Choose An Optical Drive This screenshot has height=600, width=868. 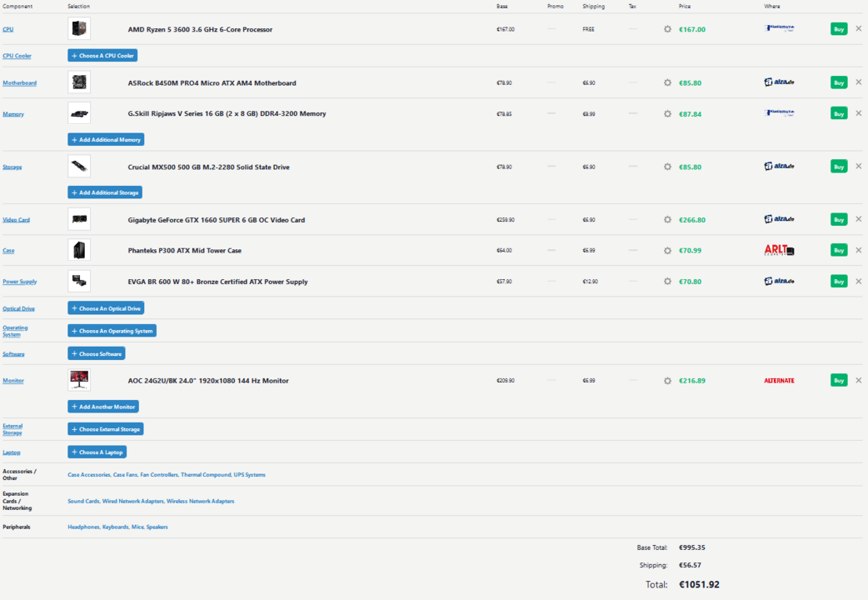[106, 308]
